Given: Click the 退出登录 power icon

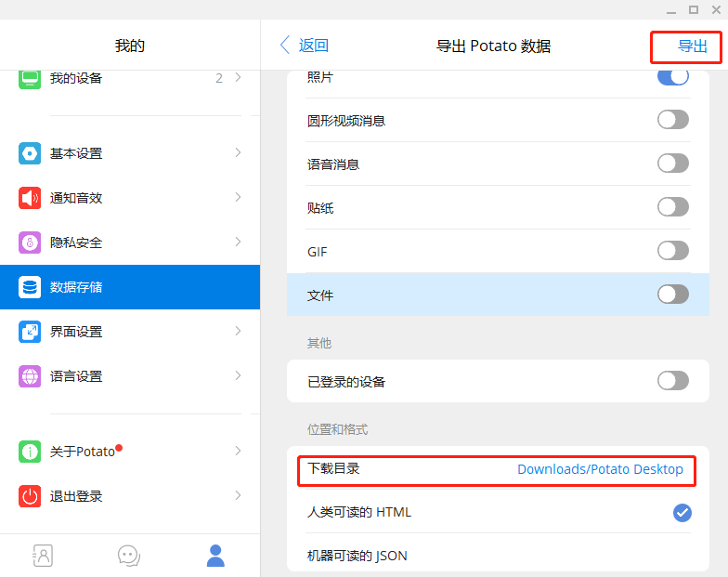Looking at the screenshot, I should [30, 496].
